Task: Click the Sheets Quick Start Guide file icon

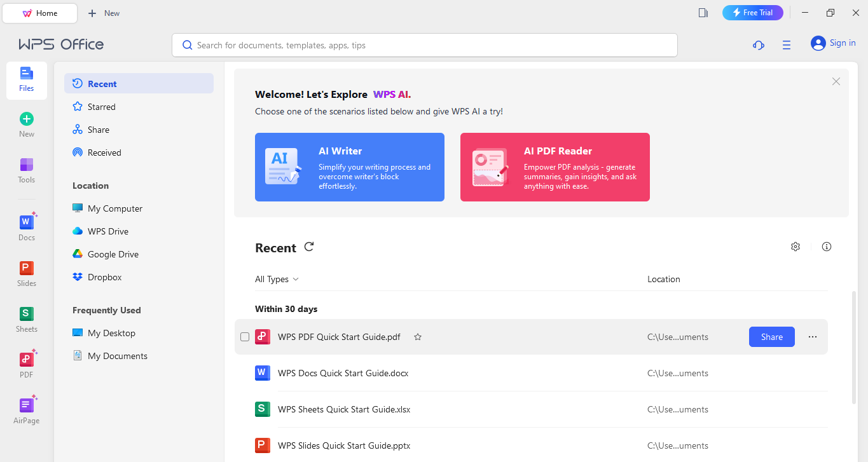Action: 263,409
